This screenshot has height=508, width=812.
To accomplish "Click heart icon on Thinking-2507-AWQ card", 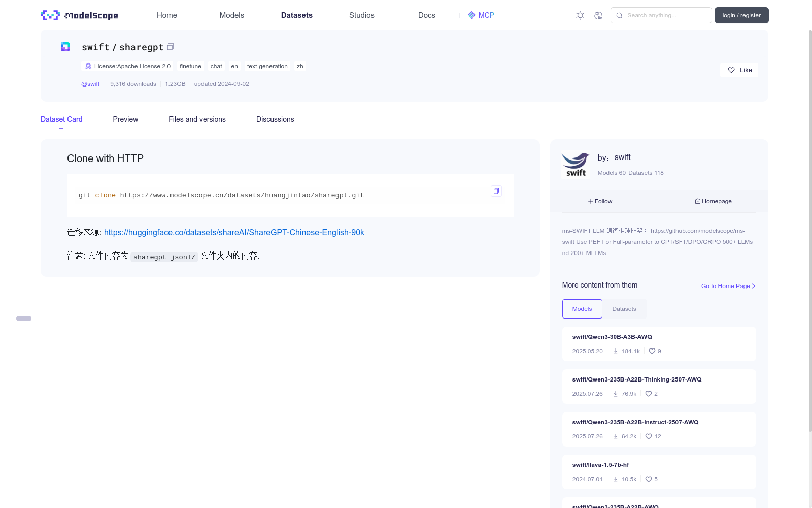I will pyautogui.click(x=649, y=394).
